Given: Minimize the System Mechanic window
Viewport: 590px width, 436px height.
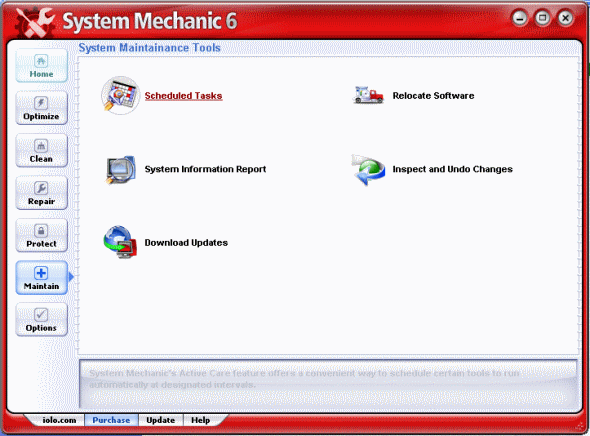Looking at the screenshot, I should (x=520, y=18).
